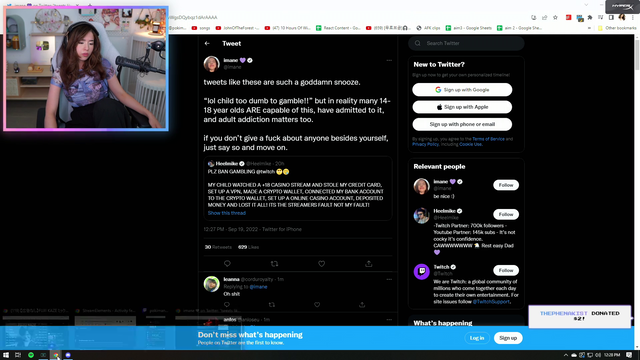This screenshot has width=640, height=360.
Task: Toggle the Chrome side panel
Action: pos(611,18)
